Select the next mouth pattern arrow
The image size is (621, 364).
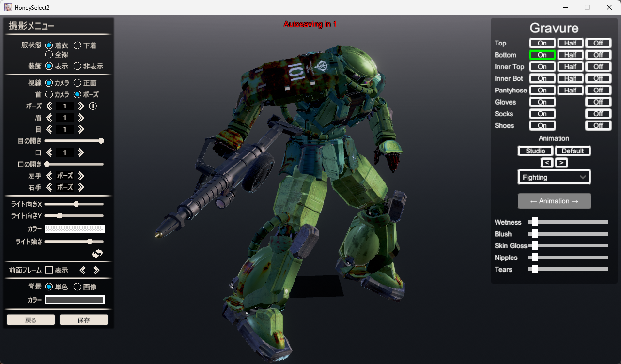coord(81,152)
